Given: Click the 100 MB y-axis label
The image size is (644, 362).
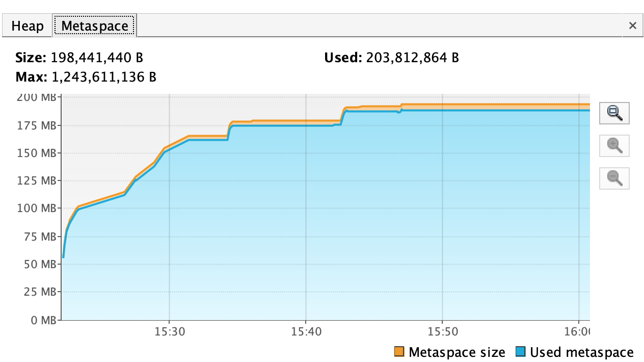Looking at the screenshot, I should pyautogui.click(x=37, y=209).
